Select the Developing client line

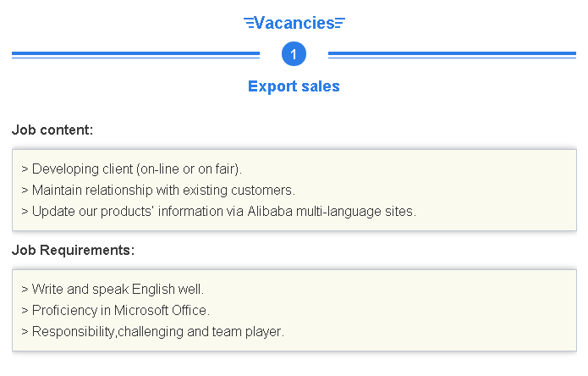pyautogui.click(x=132, y=169)
